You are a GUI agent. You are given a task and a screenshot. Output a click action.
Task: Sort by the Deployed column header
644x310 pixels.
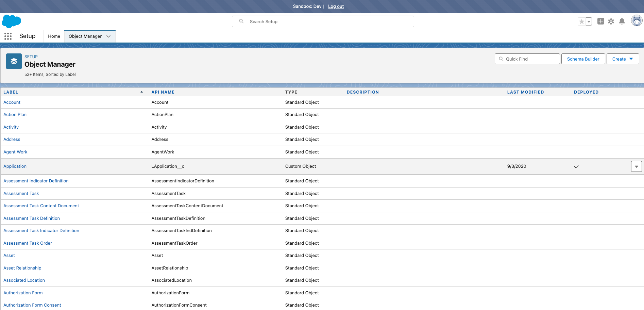(x=586, y=92)
